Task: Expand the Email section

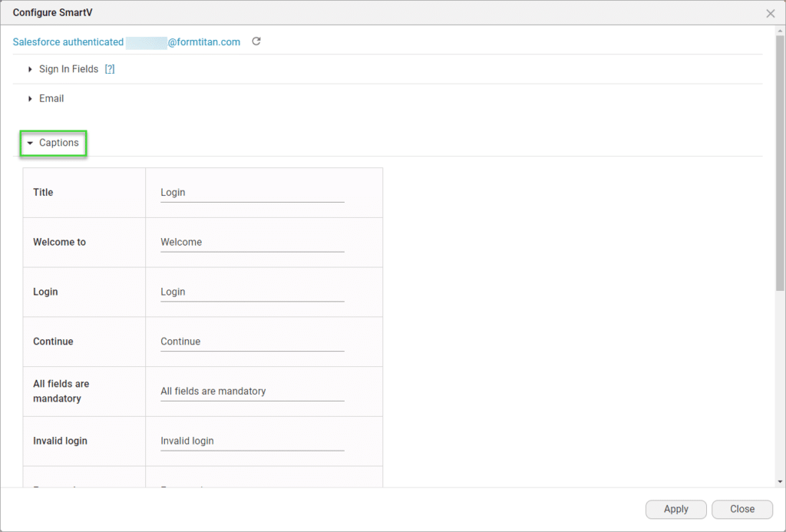Action: tap(51, 98)
